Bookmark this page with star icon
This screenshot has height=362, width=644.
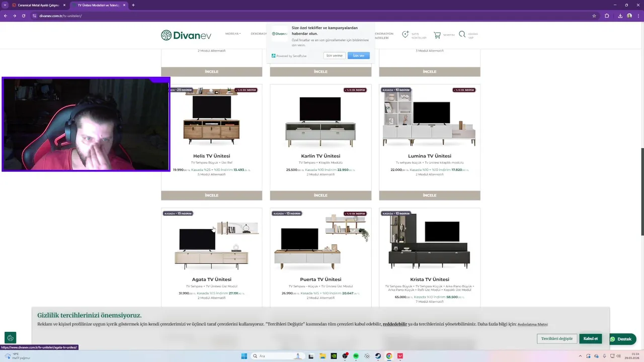click(x=594, y=16)
